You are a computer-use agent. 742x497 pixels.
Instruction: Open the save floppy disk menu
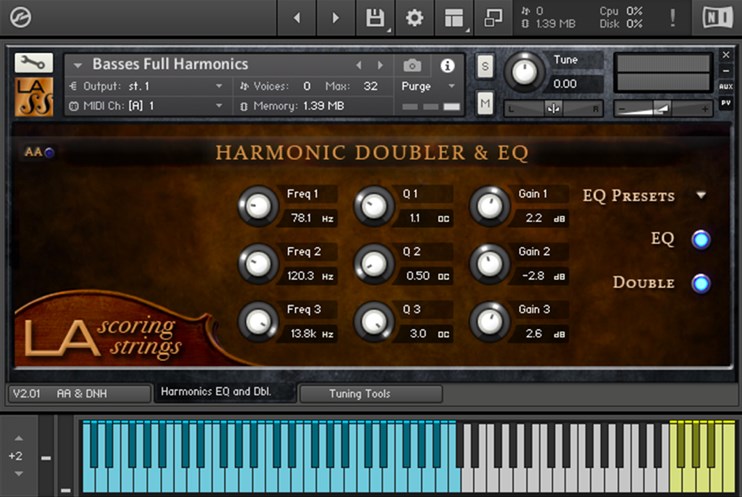tap(376, 18)
